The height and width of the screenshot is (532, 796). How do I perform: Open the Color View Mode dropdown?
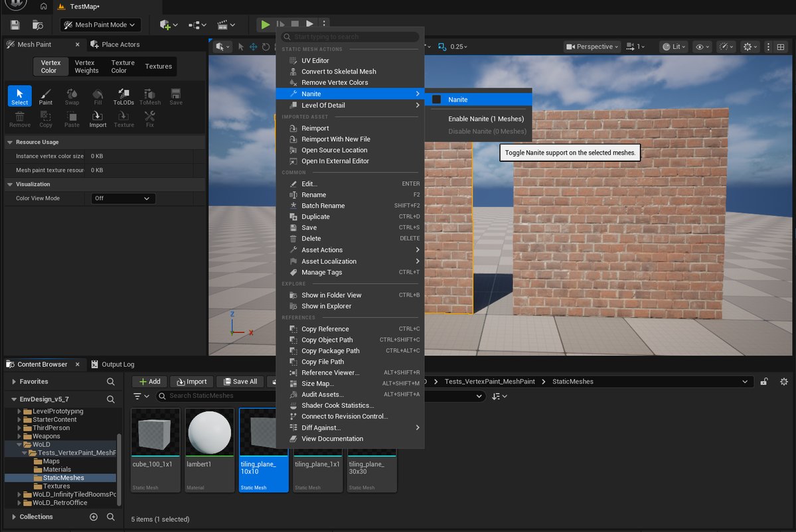[x=123, y=198]
